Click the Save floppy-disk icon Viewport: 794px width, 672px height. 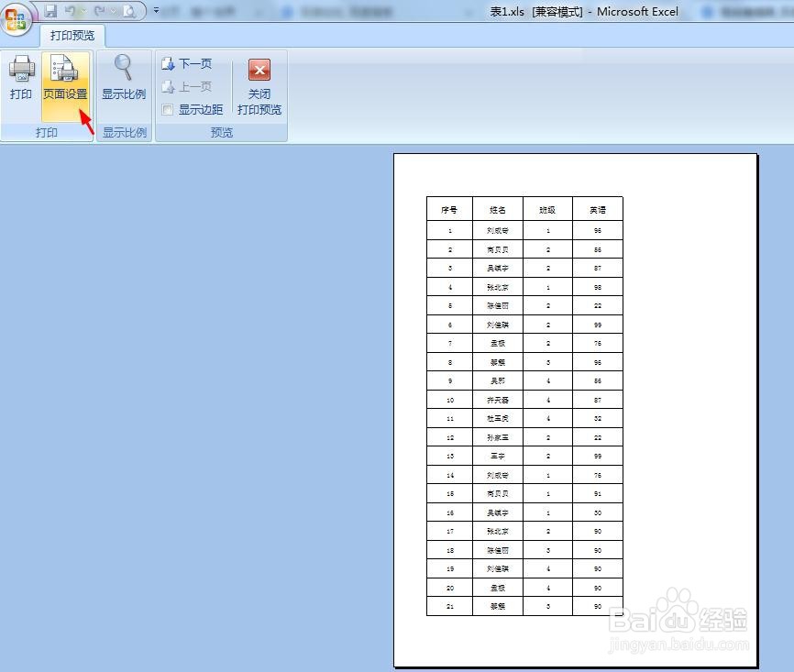coord(50,11)
